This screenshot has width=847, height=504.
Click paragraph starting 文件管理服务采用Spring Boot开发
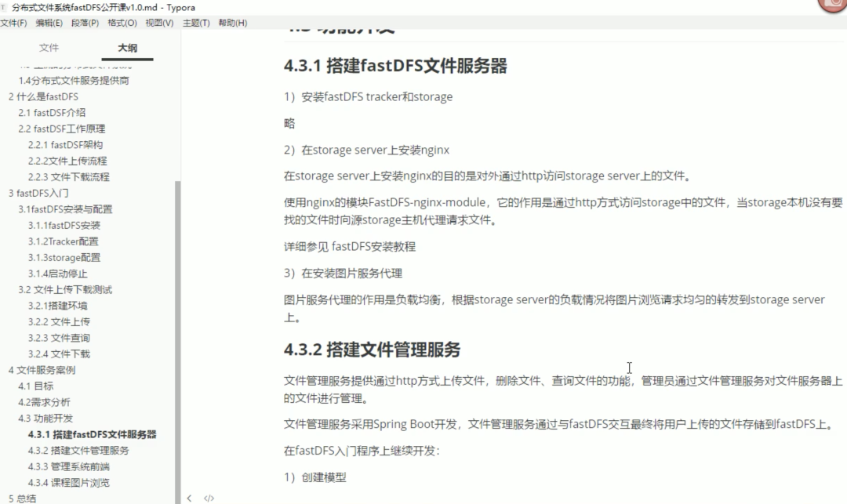[x=559, y=424]
